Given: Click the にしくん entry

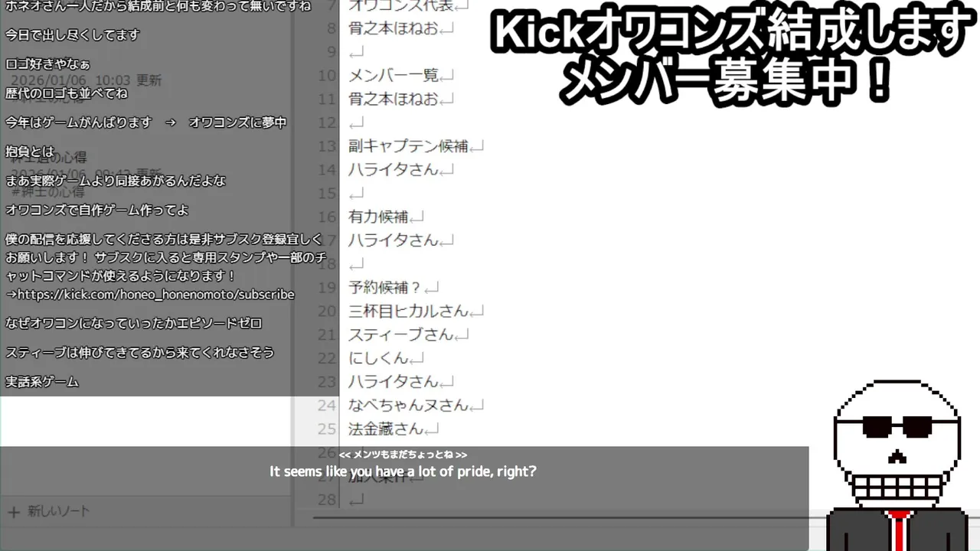Looking at the screenshot, I should pyautogui.click(x=378, y=358).
